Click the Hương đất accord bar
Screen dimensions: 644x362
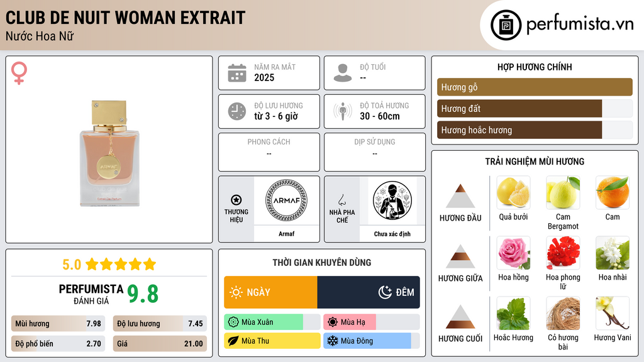point(535,108)
